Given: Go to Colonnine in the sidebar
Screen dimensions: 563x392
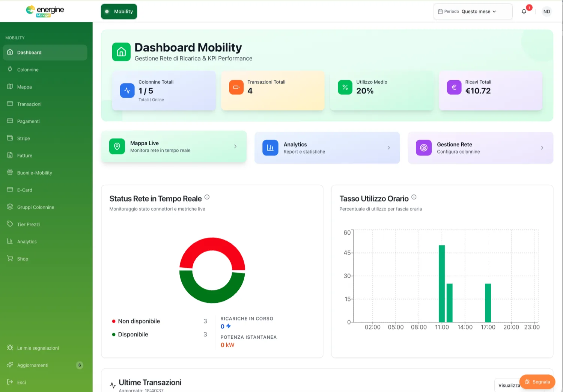Looking at the screenshot, I should tap(45, 69).
